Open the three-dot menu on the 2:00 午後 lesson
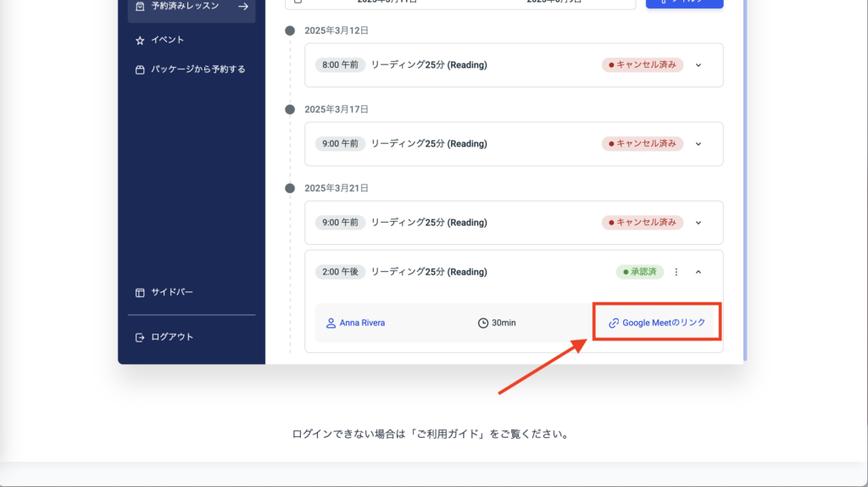This screenshot has width=868, height=487. pyautogui.click(x=676, y=272)
